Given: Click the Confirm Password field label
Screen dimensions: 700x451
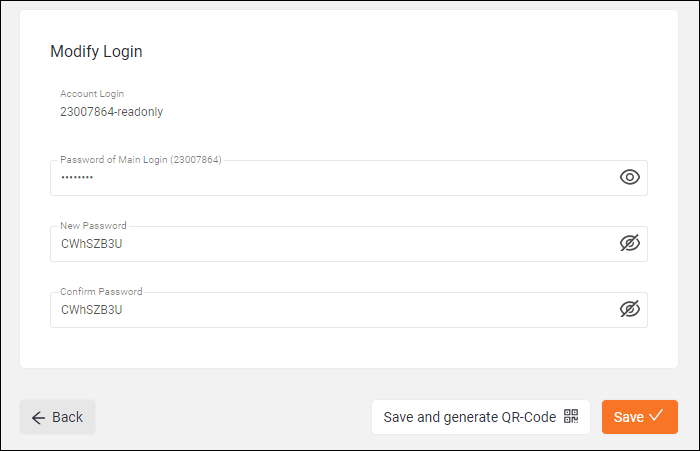Looking at the screenshot, I should pyautogui.click(x=101, y=292).
